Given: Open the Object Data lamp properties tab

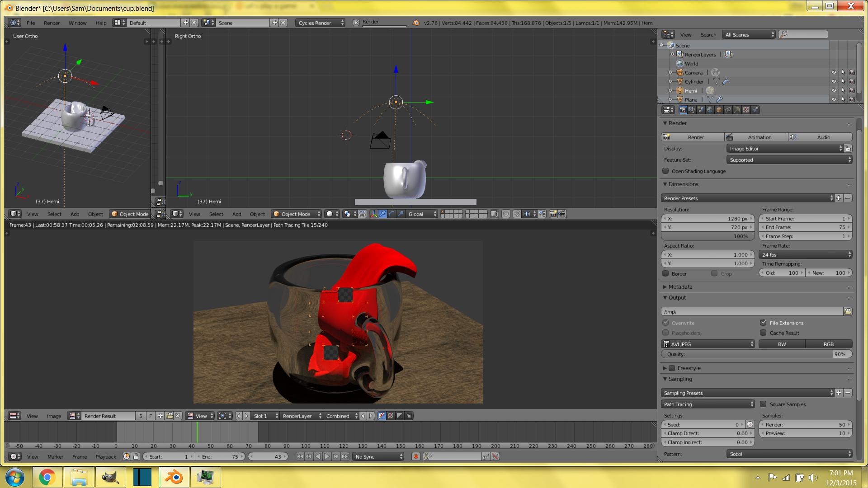Looking at the screenshot, I should tap(737, 110).
